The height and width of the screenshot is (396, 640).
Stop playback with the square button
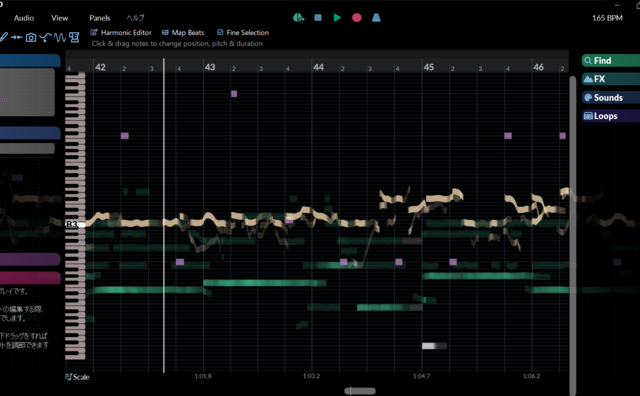pos(318,18)
